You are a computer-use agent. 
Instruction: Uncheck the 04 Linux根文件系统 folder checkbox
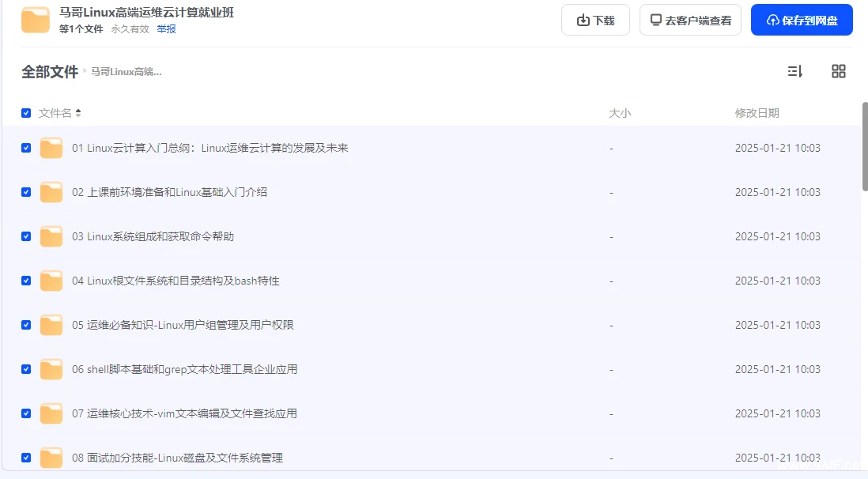tap(26, 281)
